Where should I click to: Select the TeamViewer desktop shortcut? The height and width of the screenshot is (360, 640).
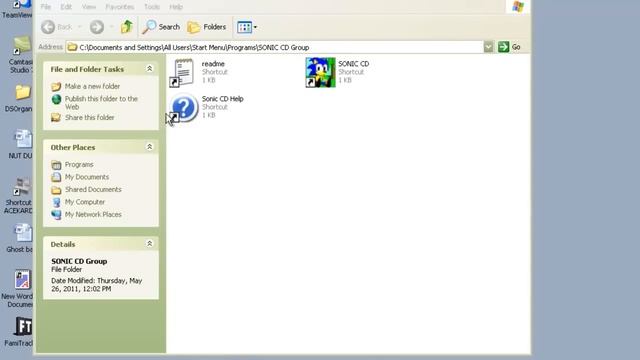coord(18,10)
